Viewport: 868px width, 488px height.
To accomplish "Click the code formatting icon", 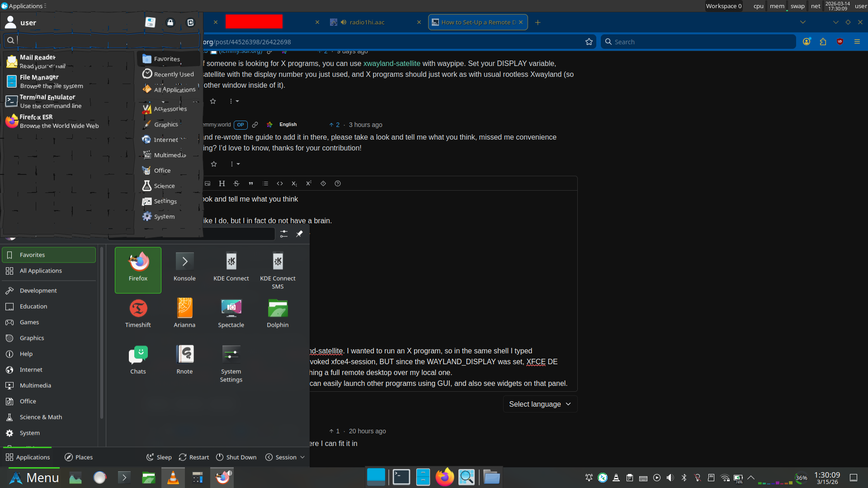I will 280,183.
